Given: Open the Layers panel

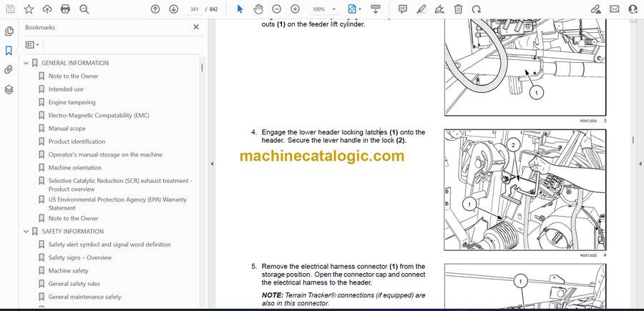Looking at the screenshot, I should click(9, 89).
